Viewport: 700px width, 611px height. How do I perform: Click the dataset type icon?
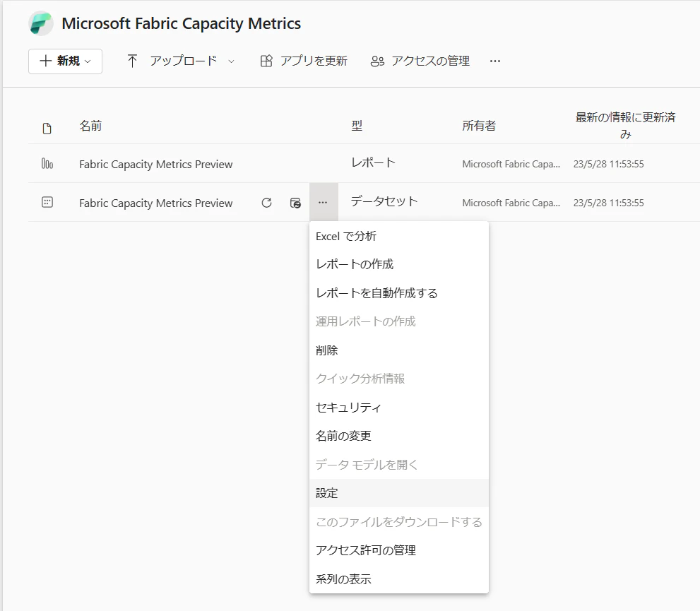click(x=47, y=202)
